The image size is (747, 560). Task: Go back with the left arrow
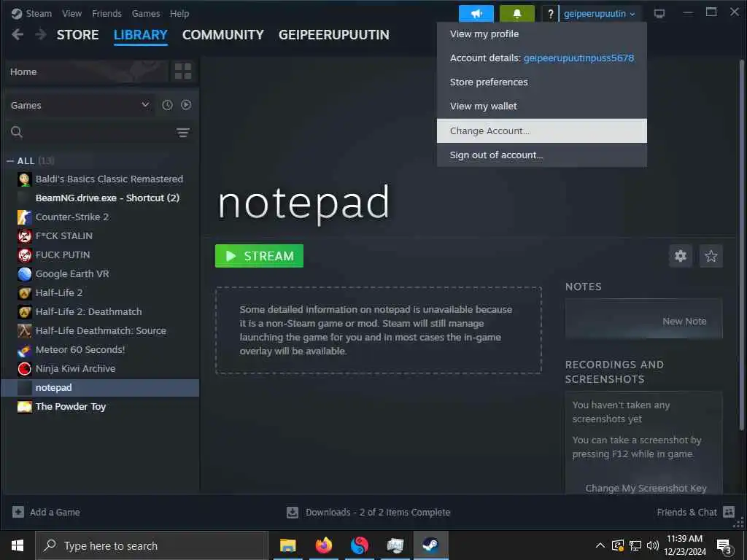point(18,34)
